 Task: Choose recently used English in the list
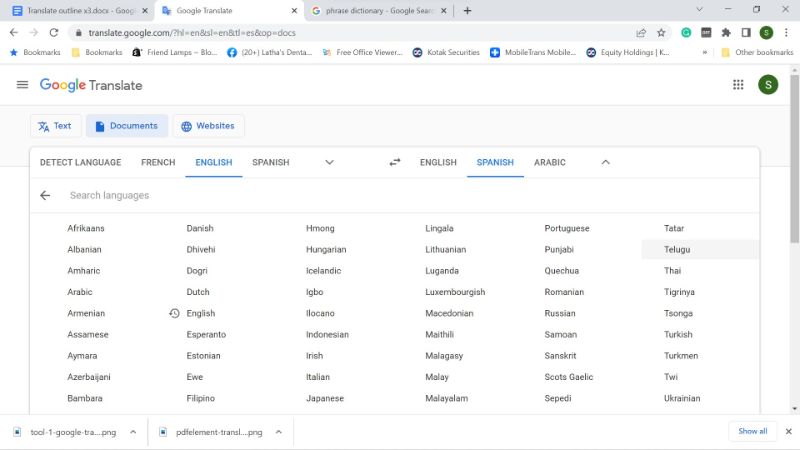pos(201,313)
